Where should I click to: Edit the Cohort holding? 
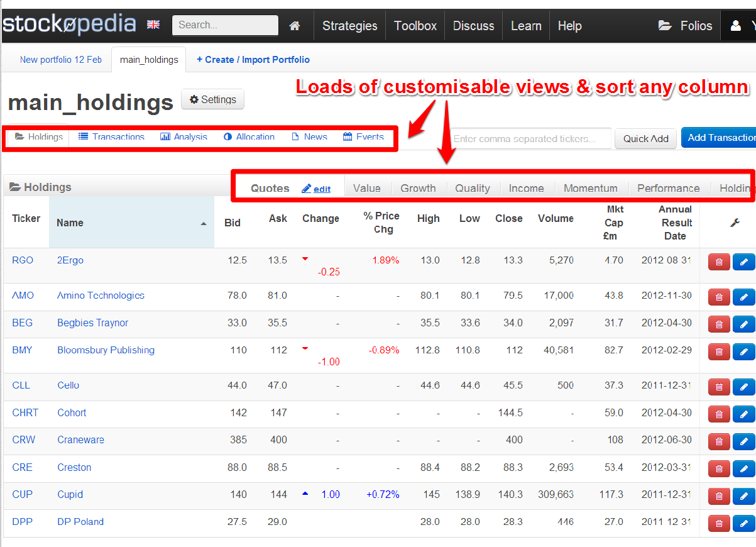[x=744, y=414]
